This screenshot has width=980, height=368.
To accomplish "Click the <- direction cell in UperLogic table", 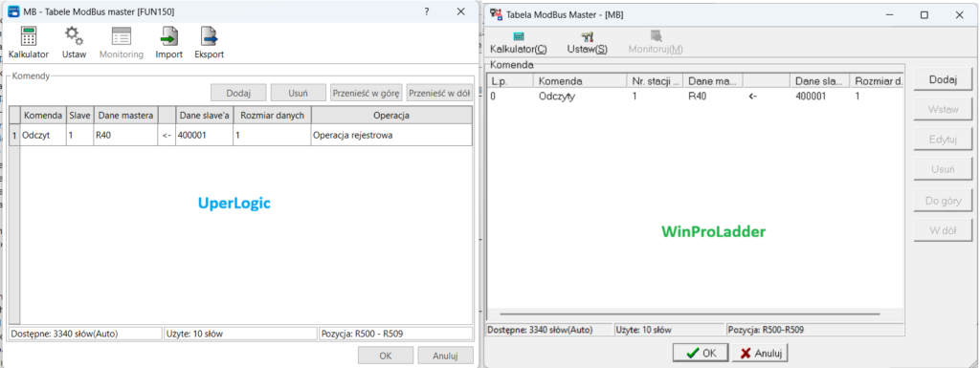I will click(x=167, y=135).
